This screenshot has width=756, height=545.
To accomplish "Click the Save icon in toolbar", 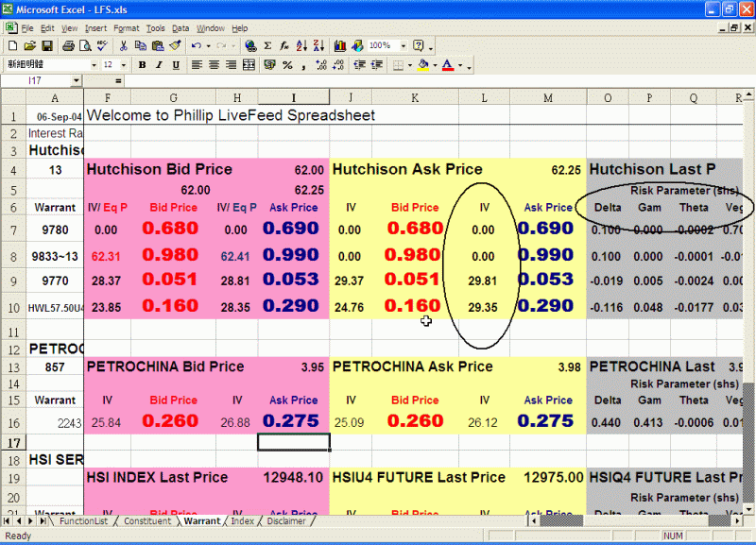I will point(45,45).
